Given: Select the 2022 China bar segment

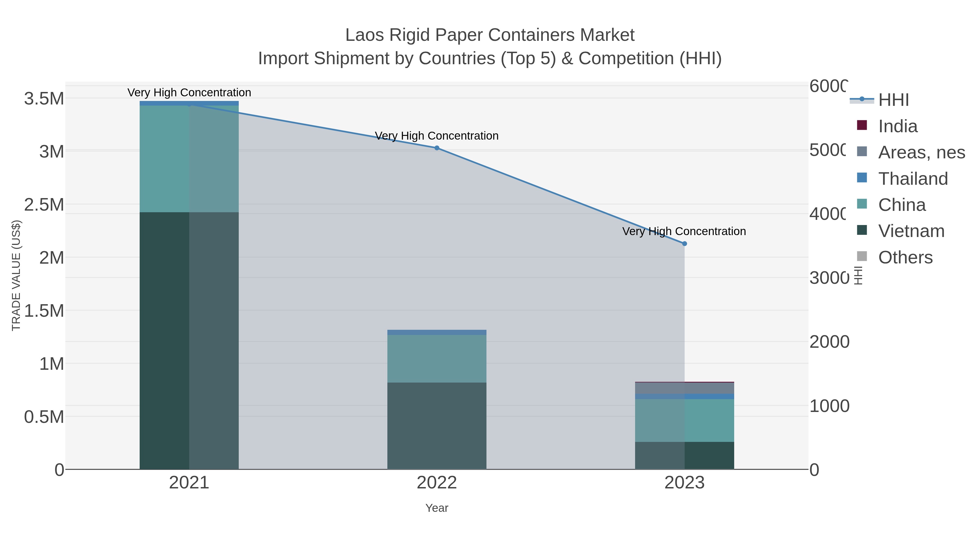Looking at the screenshot, I should pyautogui.click(x=437, y=359).
